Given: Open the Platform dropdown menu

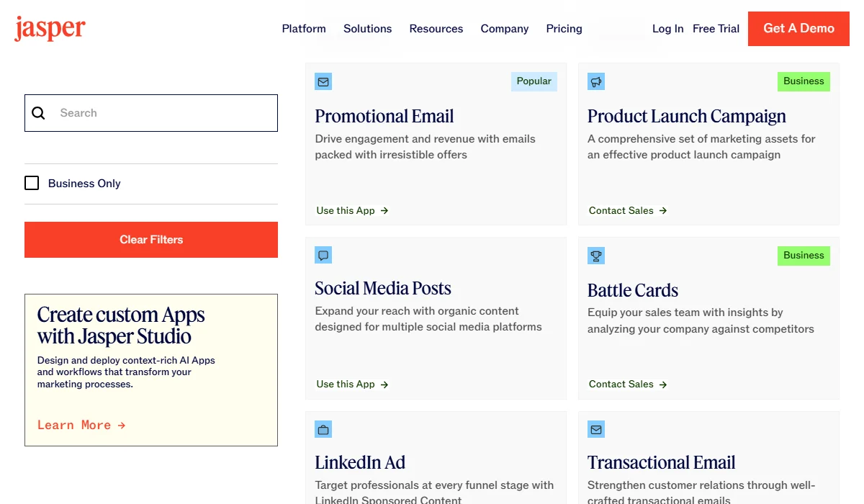Looking at the screenshot, I should point(304,29).
